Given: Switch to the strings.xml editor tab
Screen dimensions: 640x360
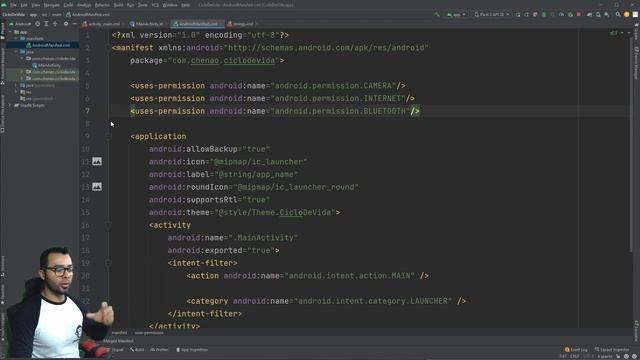Looking at the screenshot, I should (x=242, y=24).
